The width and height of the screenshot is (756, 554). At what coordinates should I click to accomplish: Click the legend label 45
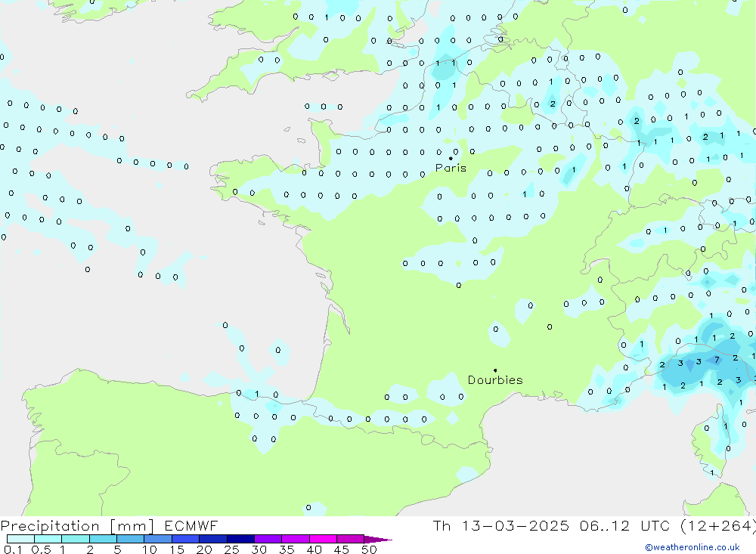click(342, 549)
